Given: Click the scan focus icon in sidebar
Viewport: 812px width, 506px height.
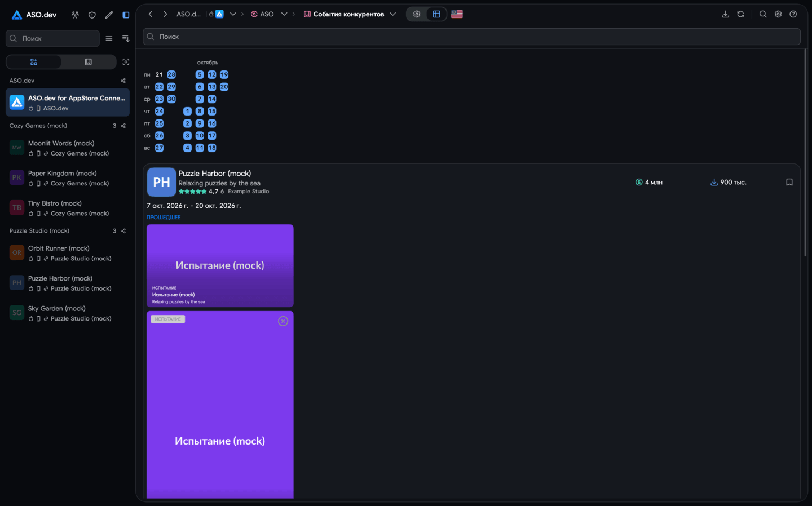Looking at the screenshot, I should [126, 62].
